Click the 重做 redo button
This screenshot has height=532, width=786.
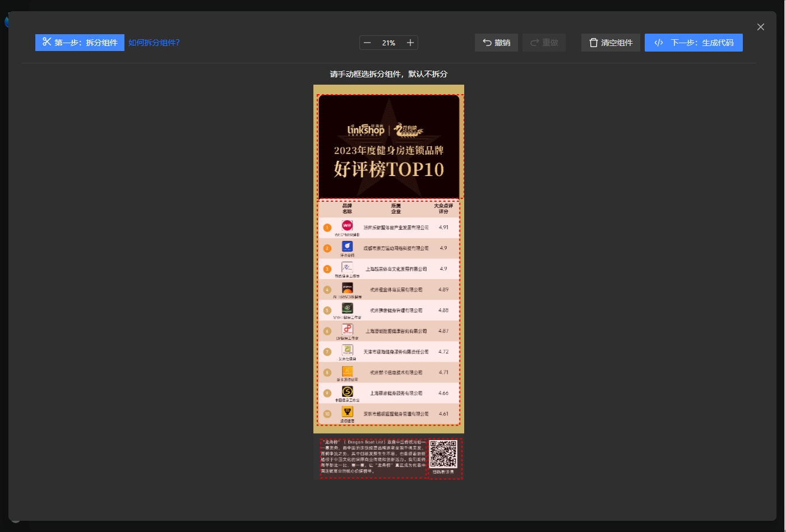pyautogui.click(x=544, y=43)
